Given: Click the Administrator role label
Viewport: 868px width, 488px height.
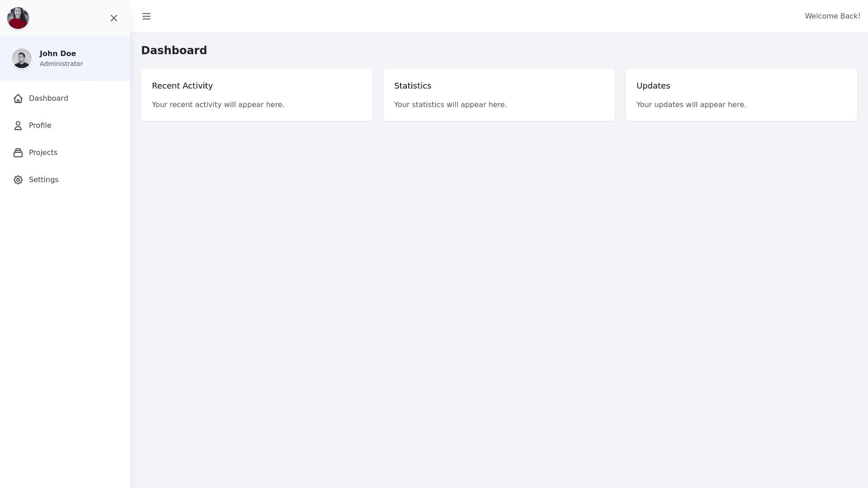Looking at the screenshot, I should coord(61,64).
